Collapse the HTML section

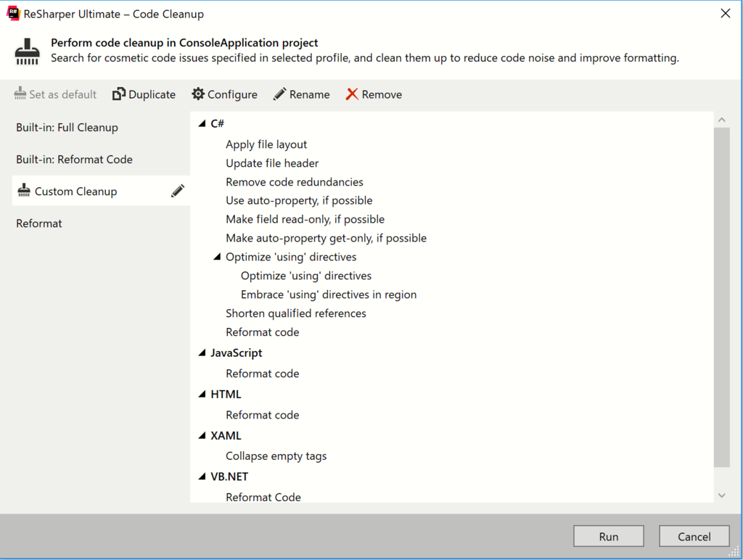[x=202, y=394]
